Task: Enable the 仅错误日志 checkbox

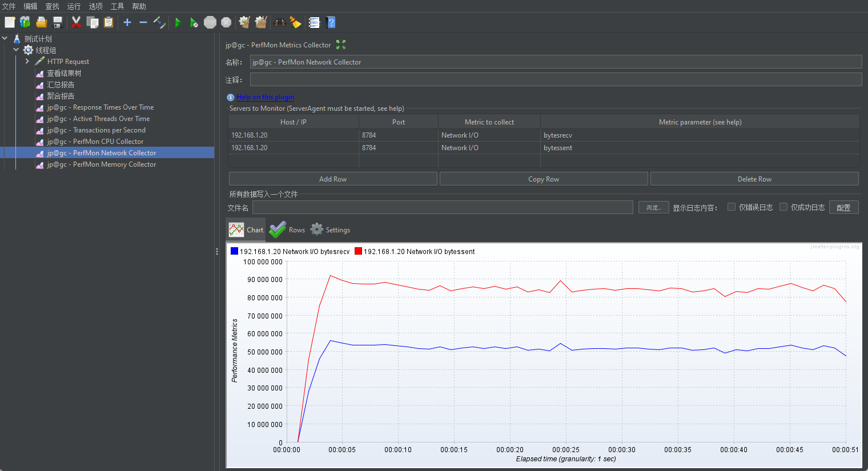Action: [x=731, y=207]
